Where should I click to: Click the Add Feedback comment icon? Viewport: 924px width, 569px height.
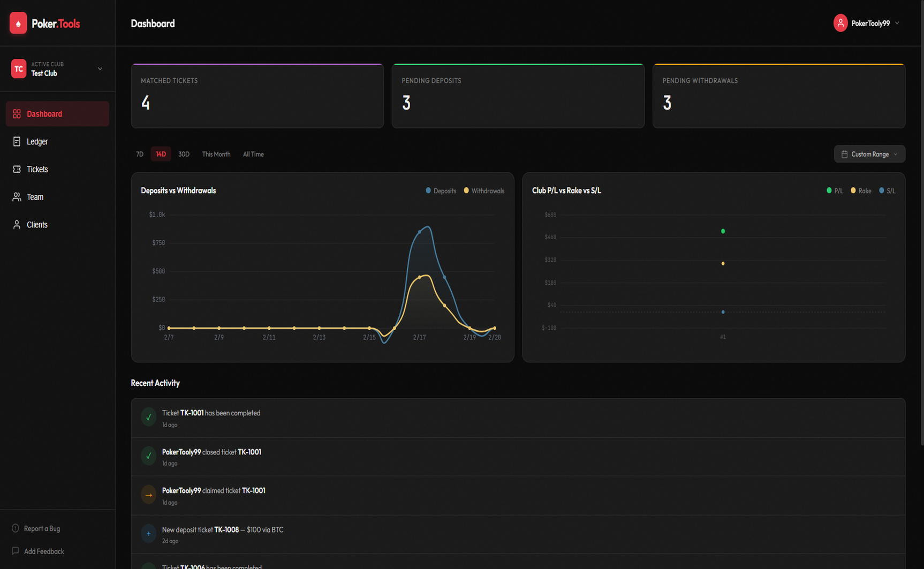click(16, 551)
